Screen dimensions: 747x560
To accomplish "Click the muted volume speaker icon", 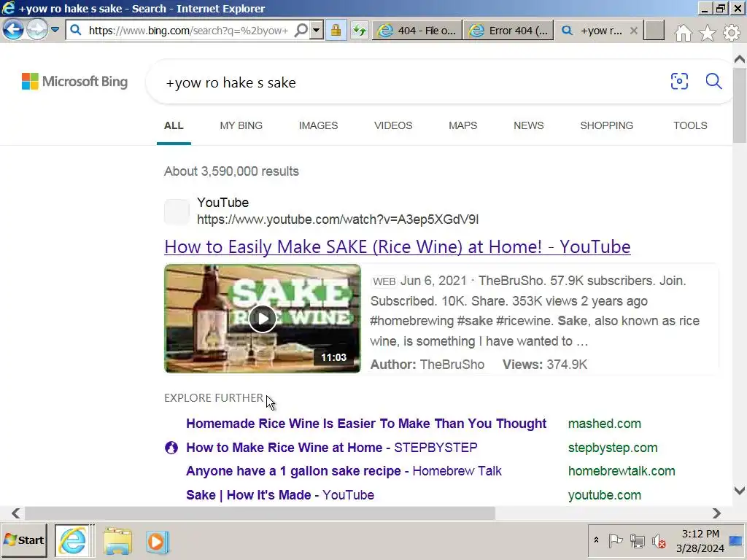I will pyautogui.click(x=659, y=541).
